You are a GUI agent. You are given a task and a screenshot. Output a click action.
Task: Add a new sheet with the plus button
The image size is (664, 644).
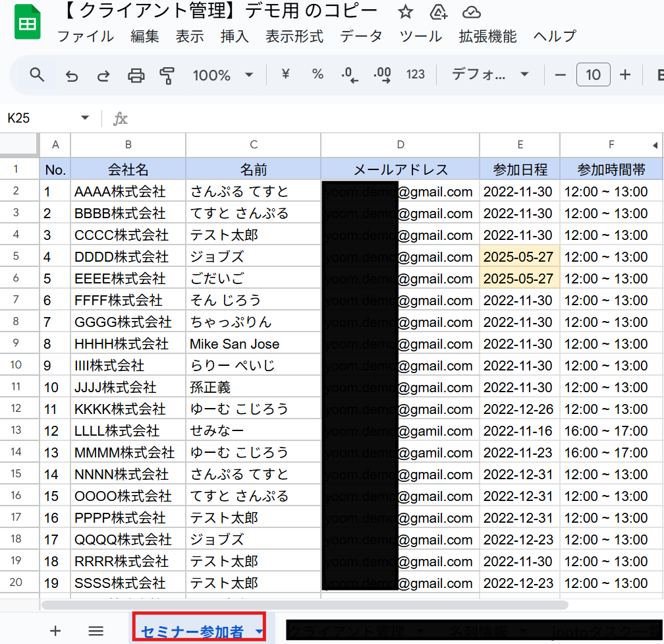click(x=55, y=631)
